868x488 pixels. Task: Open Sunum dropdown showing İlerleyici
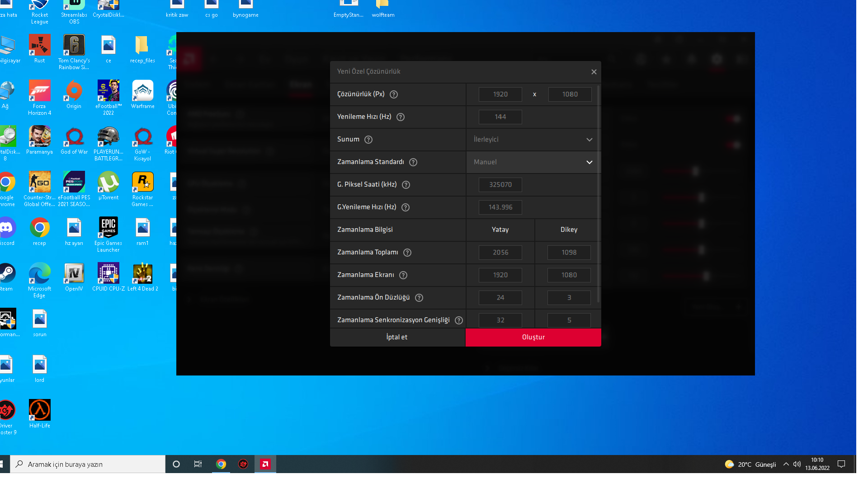coord(533,140)
